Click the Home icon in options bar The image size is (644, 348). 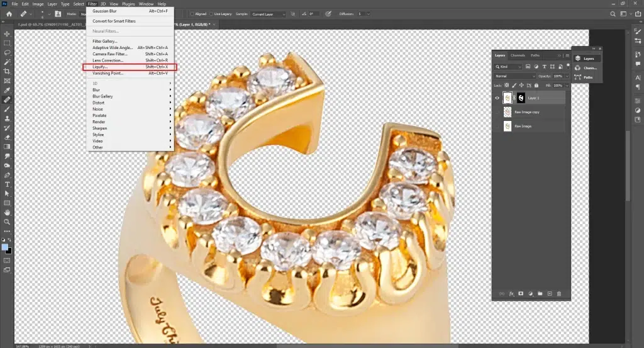pyautogui.click(x=9, y=14)
